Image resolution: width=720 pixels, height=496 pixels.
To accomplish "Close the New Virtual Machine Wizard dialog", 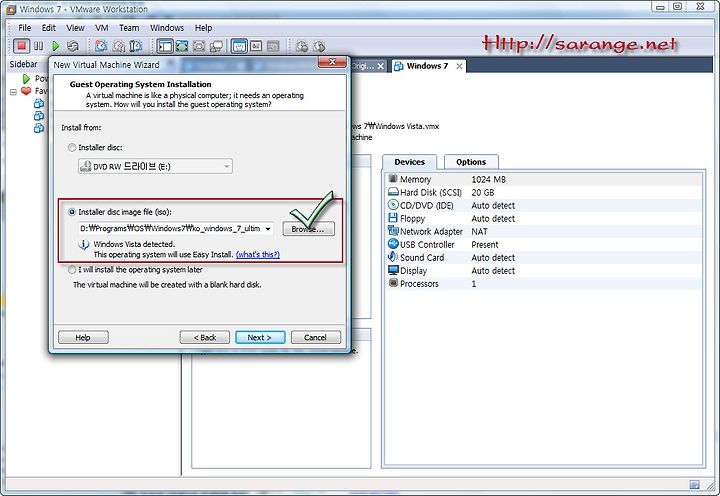I will tap(332, 62).
